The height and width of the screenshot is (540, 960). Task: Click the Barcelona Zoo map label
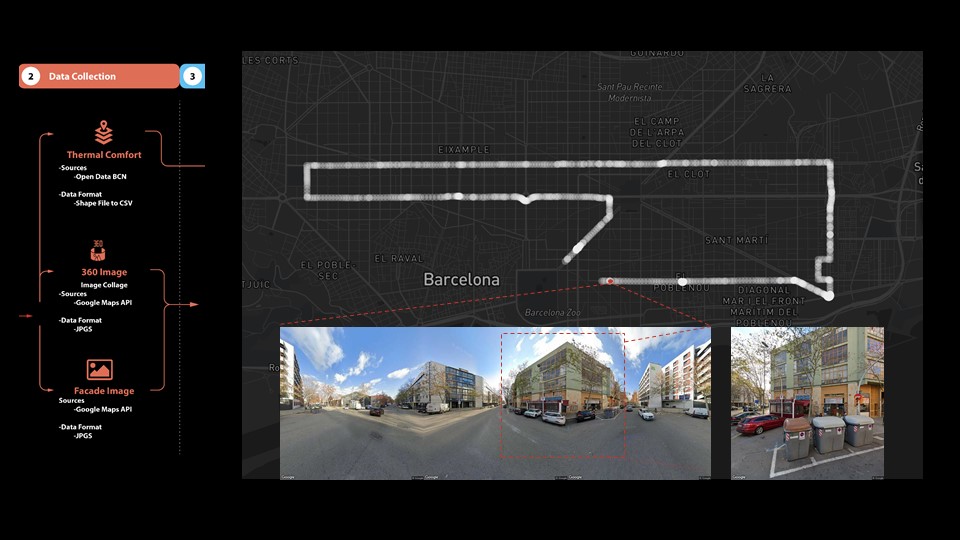[553, 312]
